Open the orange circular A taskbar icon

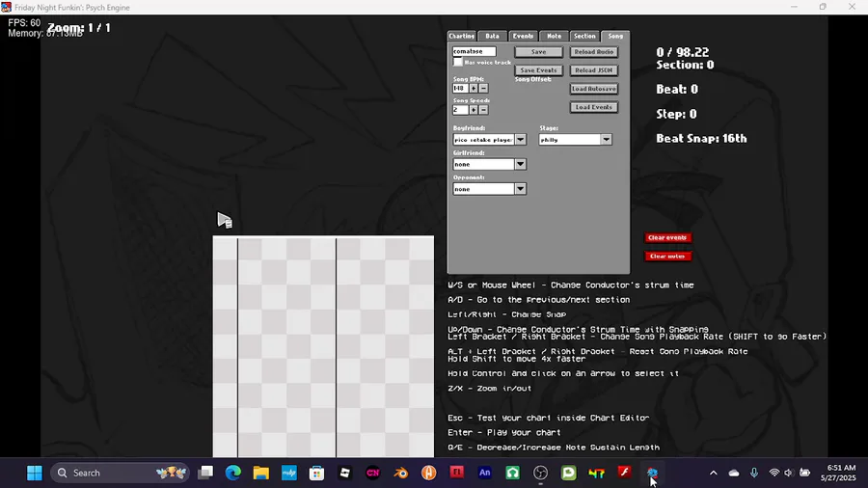pyautogui.click(x=428, y=474)
